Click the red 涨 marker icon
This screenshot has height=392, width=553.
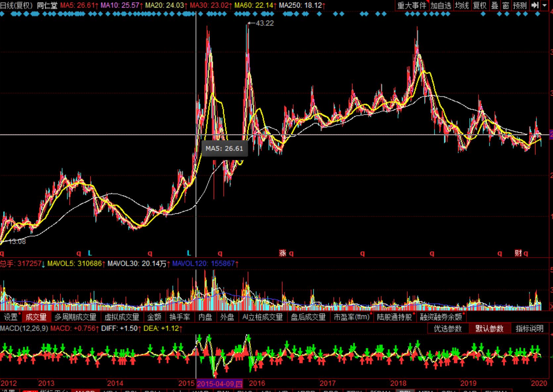pyautogui.click(x=282, y=253)
